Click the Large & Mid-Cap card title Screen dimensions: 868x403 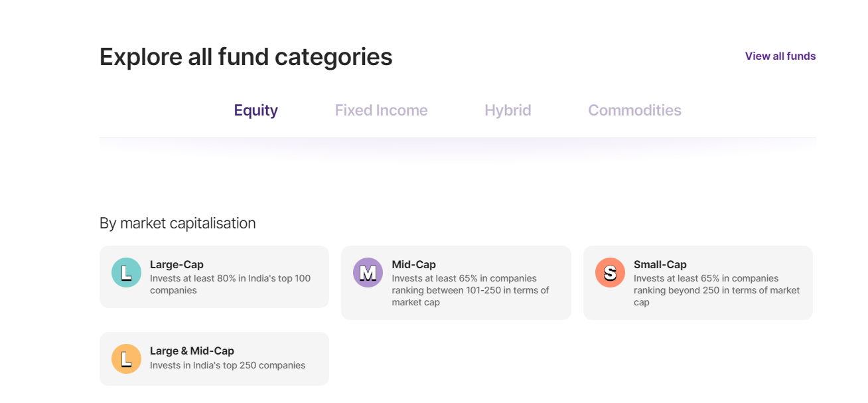pos(192,351)
